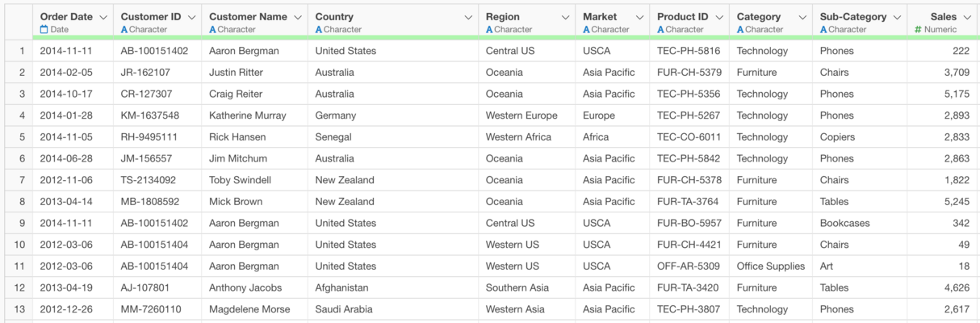The image size is (980, 323).
Task: Click the order date 2014-10-17
Action: 66,94
